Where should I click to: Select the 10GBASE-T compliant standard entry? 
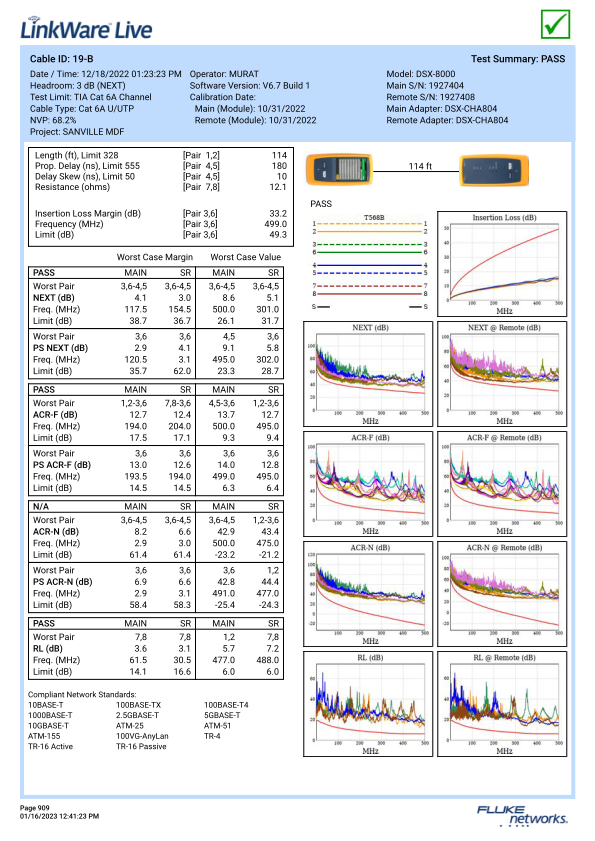tap(48, 726)
